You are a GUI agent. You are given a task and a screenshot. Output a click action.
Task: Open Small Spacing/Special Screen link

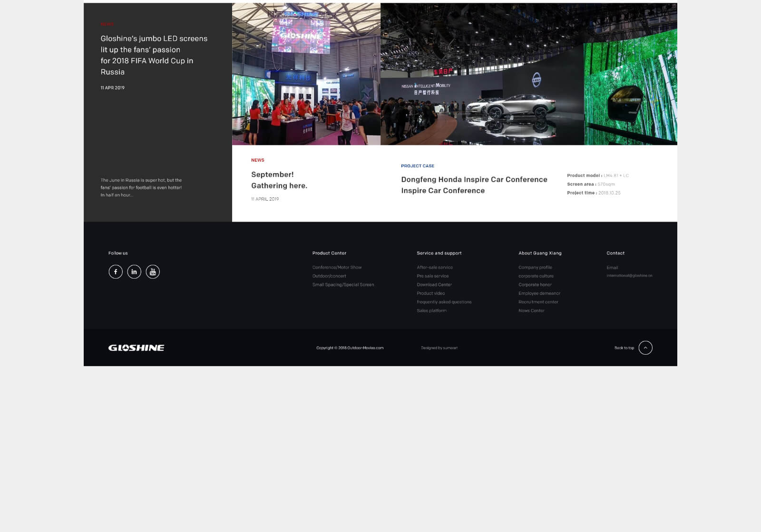tap(343, 285)
